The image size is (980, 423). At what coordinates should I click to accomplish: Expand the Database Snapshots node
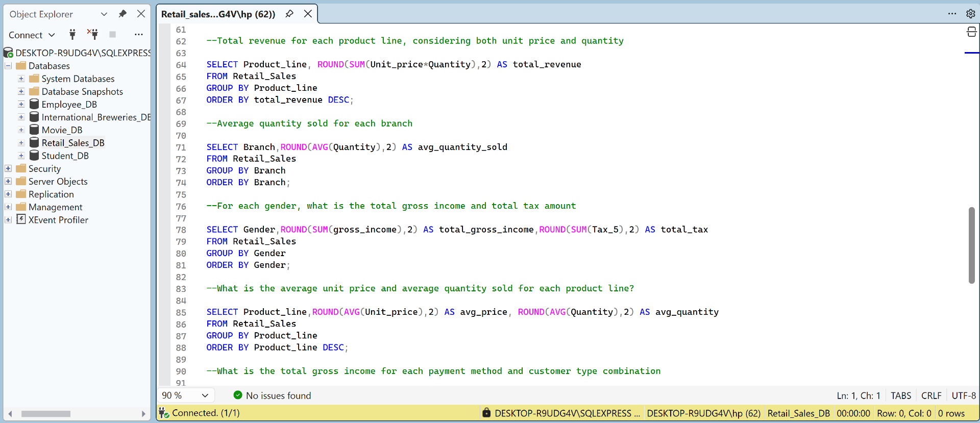click(21, 91)
